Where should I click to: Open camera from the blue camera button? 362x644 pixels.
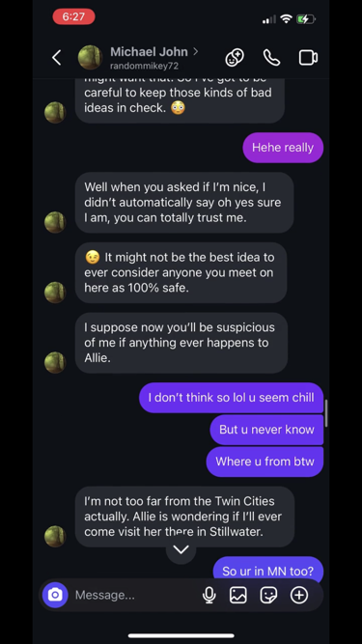pos(55,595)
